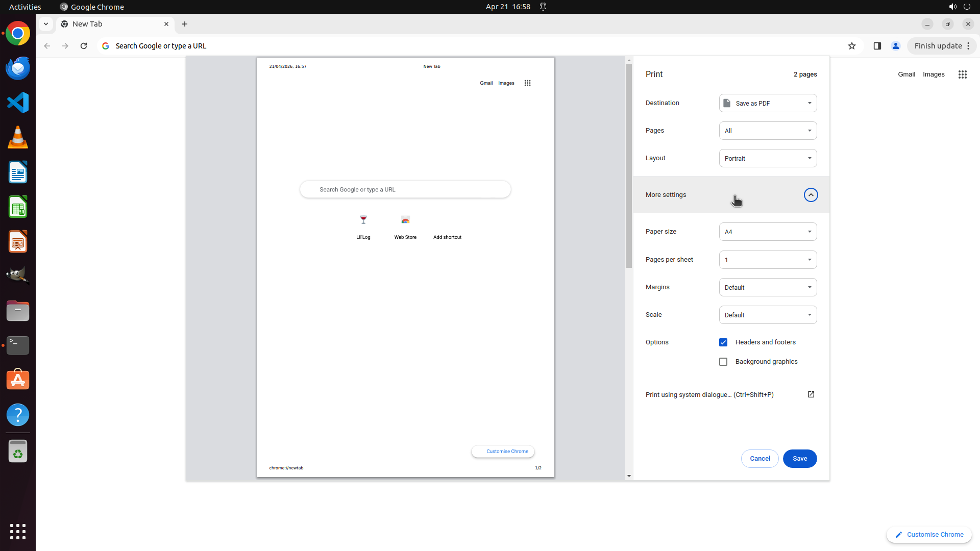Viewport: 980px width, 551px height.
Task: Open the tab search dropdown arrow
Action: click(x=46, y=24)
